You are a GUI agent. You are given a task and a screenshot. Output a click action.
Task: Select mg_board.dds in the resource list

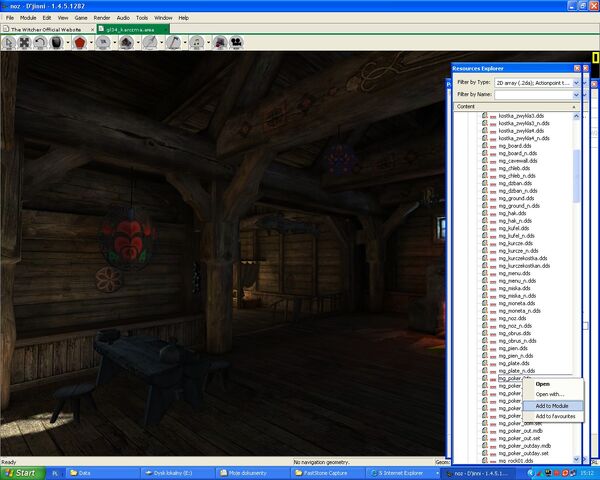515,146
